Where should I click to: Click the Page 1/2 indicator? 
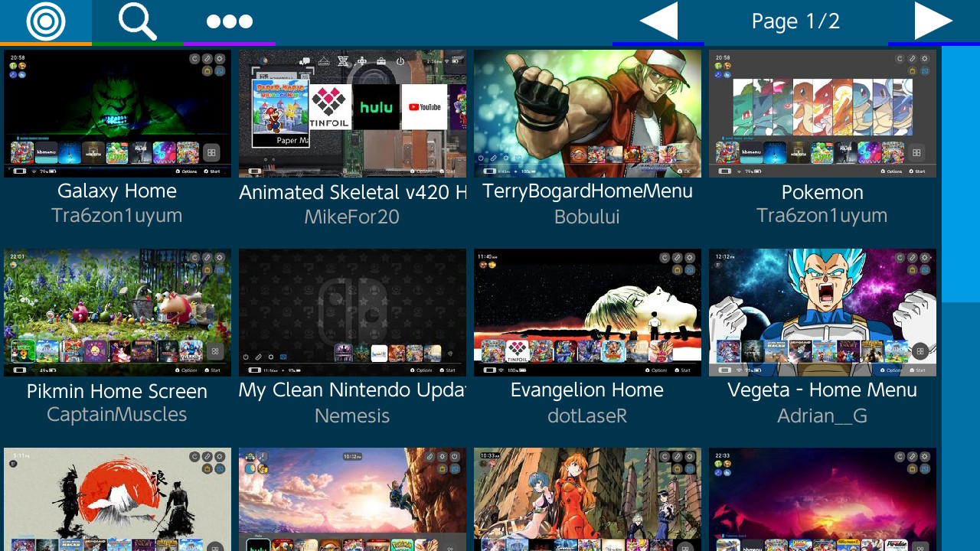click(x=795, y=21)
